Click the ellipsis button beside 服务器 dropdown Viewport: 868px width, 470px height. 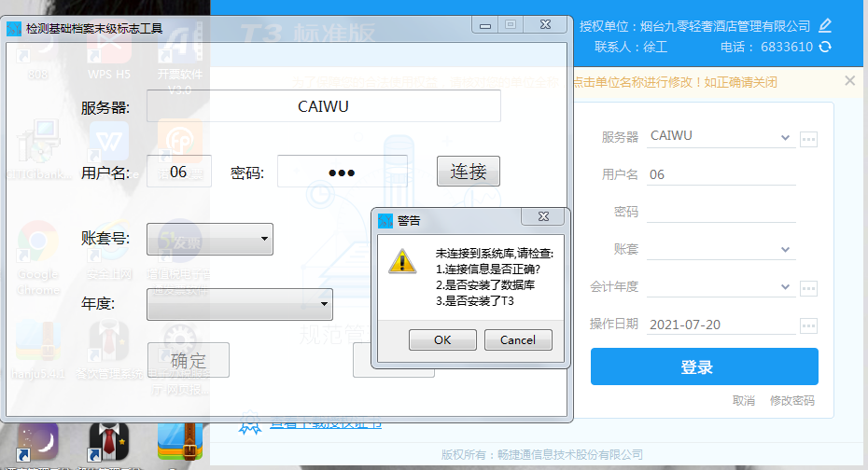808,139
